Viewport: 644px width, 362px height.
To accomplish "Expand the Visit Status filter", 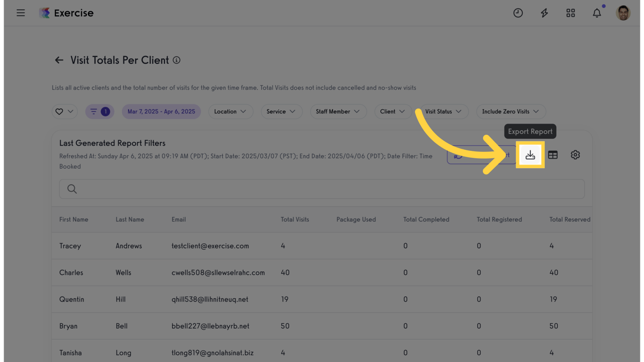I will click(x=444, y=112).
